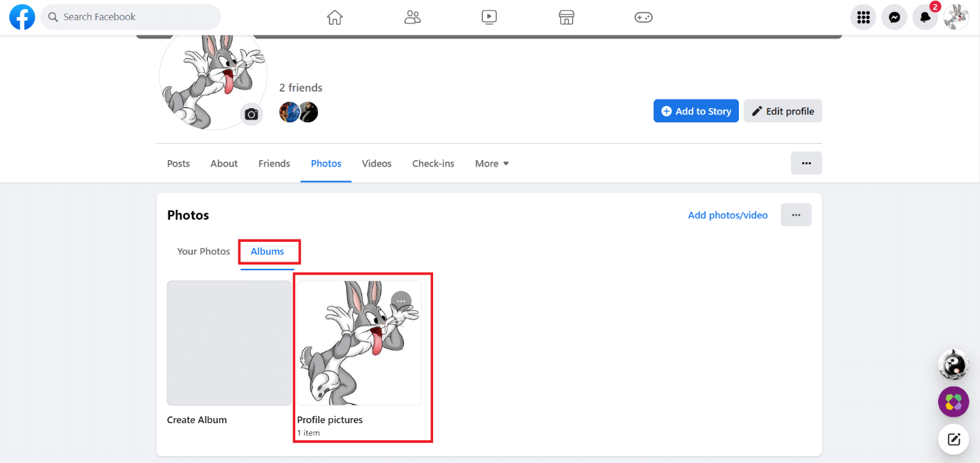The image size is (980, 463).
Task: Click the Facebook logo icon
Action: click(x=22, y=17)
